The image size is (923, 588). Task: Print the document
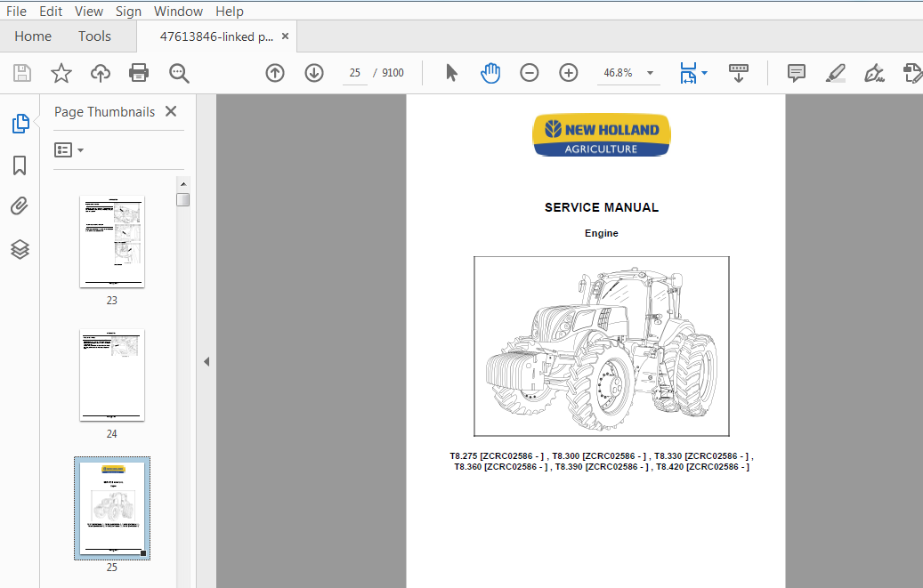coord(139,73)
